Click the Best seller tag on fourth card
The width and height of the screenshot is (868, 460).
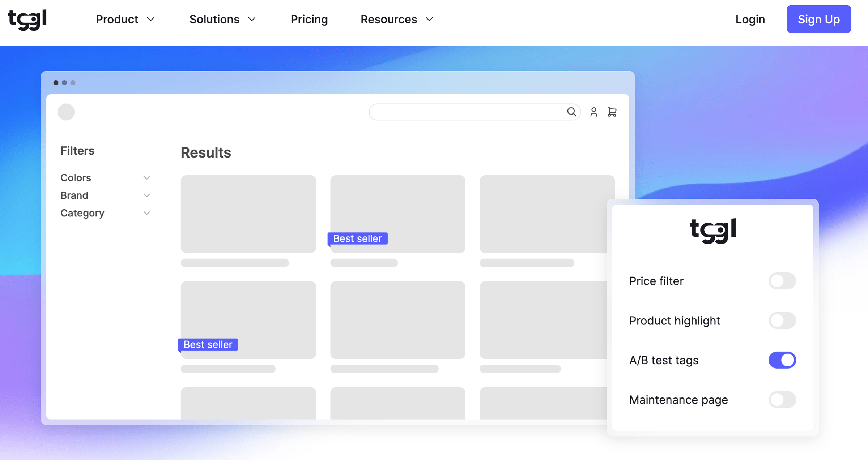208,344
